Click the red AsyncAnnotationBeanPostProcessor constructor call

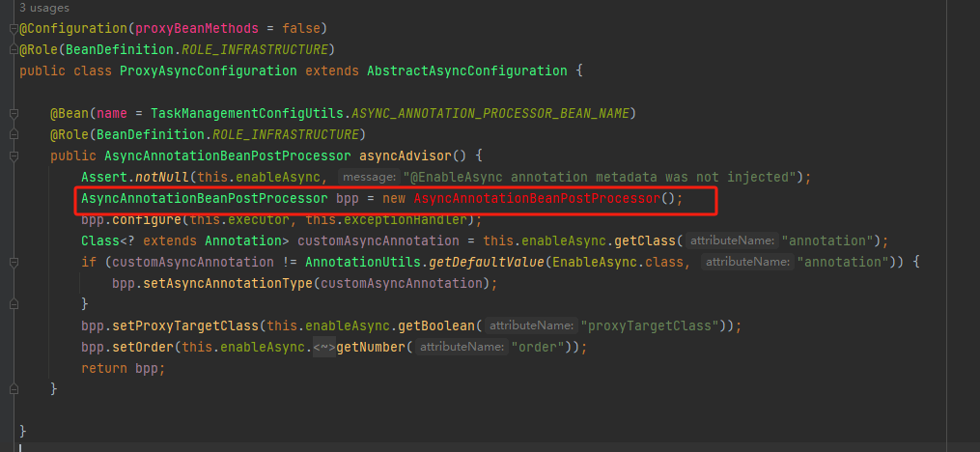(x=537, y=198)
